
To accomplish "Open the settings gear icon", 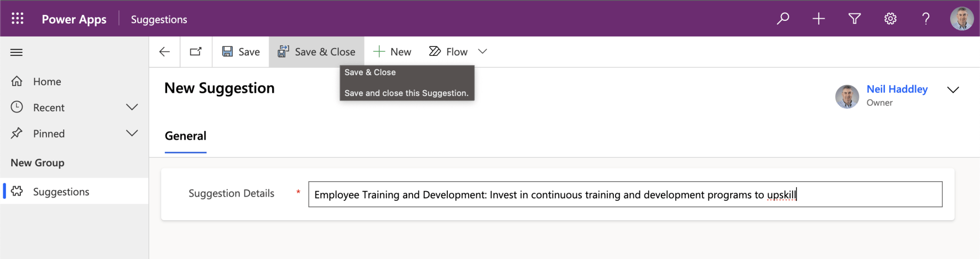I will click(890, 19).
